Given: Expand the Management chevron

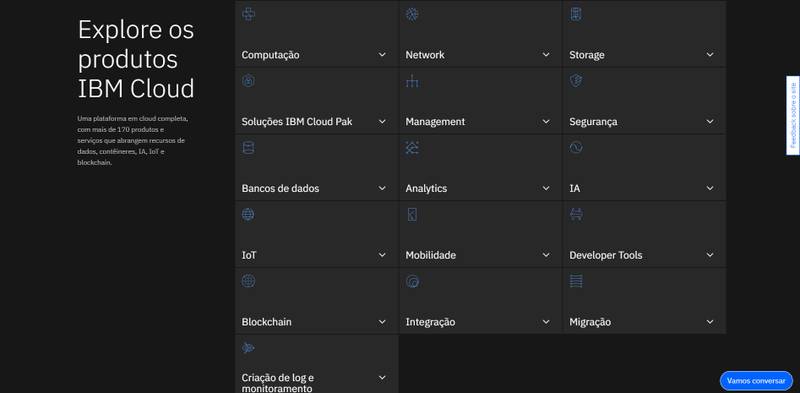Looking at the screenshot, I should 546,121.
